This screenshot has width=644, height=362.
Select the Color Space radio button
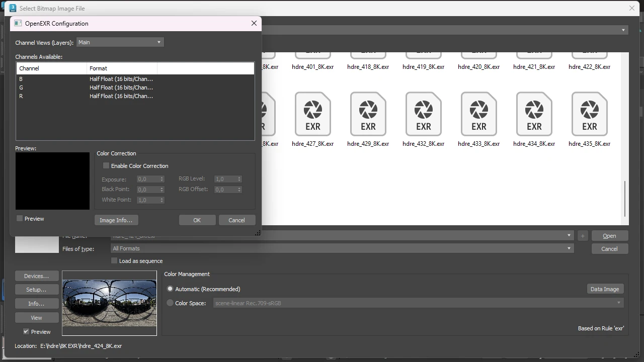pyautogui.click(x=170, y=303)
